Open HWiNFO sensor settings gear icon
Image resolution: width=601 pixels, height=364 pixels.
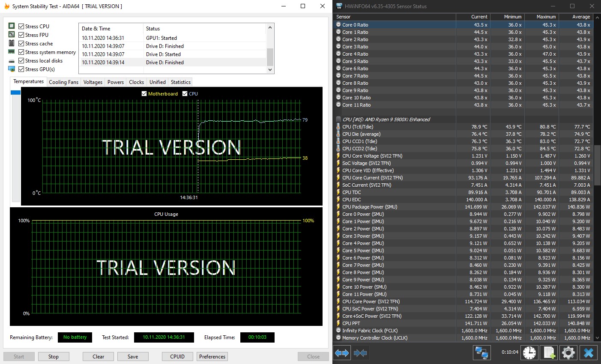(x=568, y=353)
